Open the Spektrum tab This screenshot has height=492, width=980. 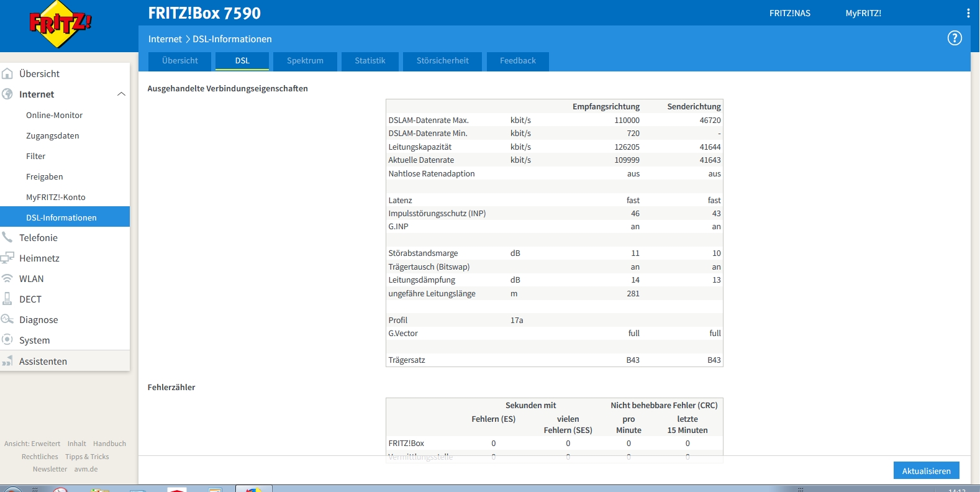tap(305, 61)
